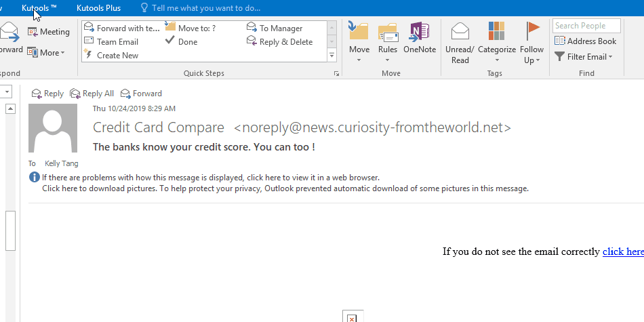Click the Forward envelope button in Respond group

[10, 38]
